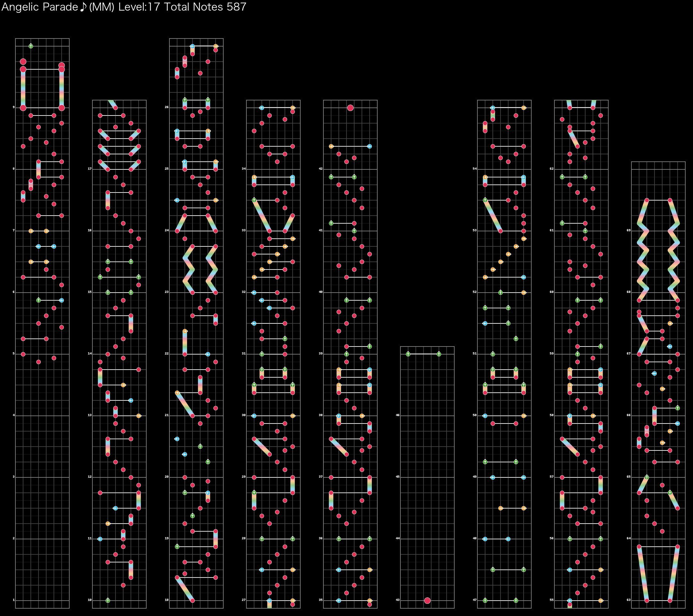Click the large red note above measure 42
693x616 pixels.
pyautogui.click(x=350, y=108)
